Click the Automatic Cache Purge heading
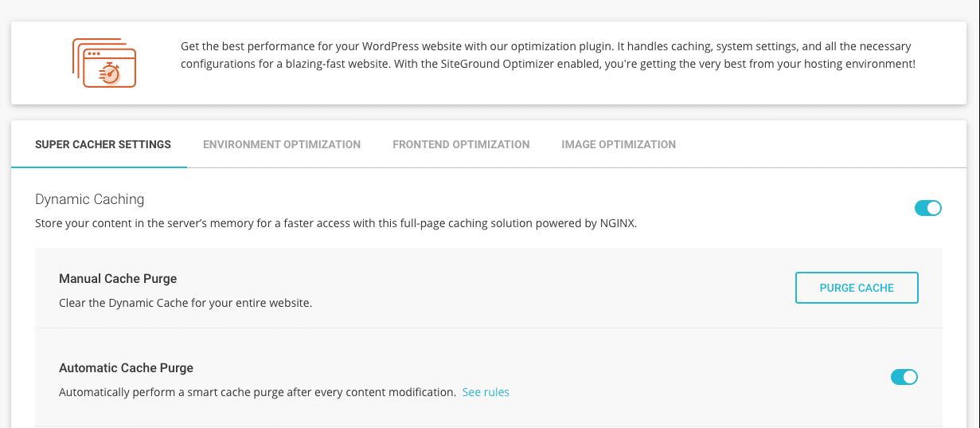 [x=127, y=368]
